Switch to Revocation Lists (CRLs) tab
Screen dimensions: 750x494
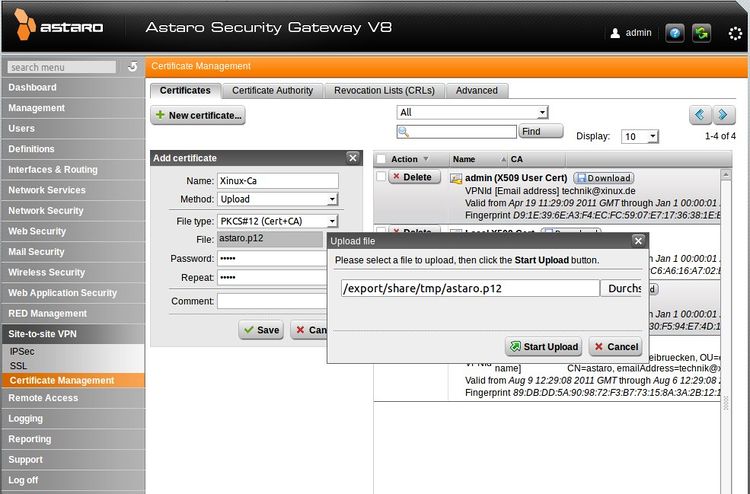click(x=384, y=91)
